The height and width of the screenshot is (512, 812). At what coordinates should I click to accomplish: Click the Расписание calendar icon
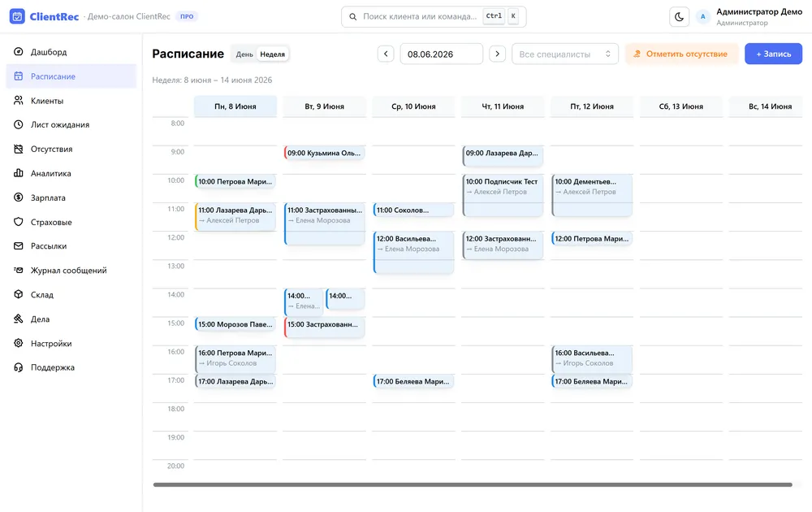click(x=18, y=76)
